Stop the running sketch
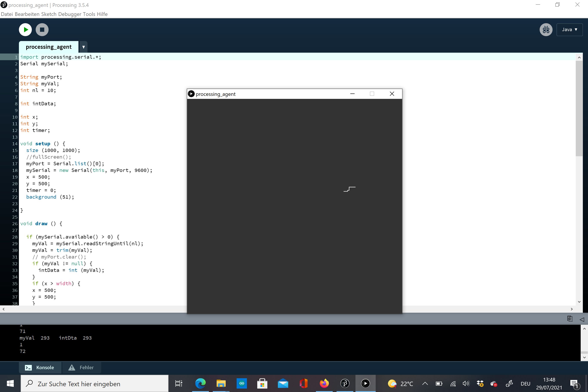This screenshot has height=392, width=588. tap(42, 29)
